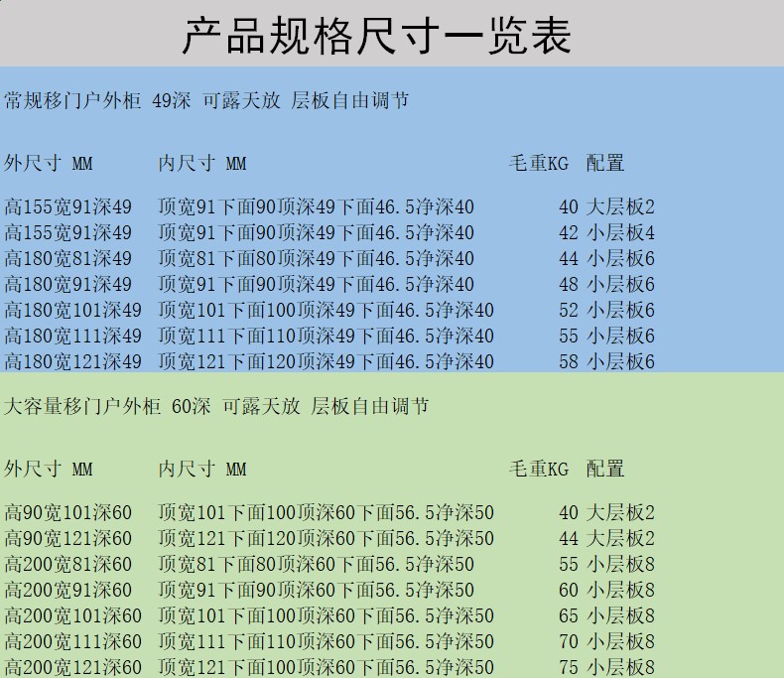
Task: Click the configuration 小层板4
Action: (620, 233)
